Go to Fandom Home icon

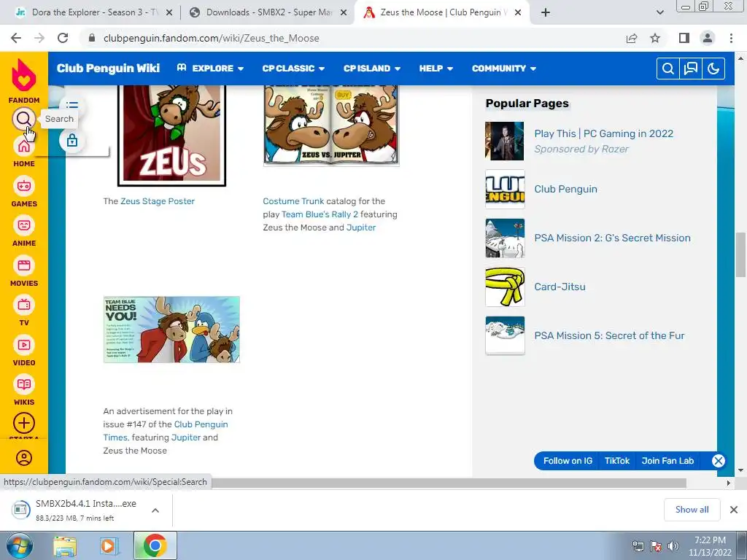tap(24, 146)
